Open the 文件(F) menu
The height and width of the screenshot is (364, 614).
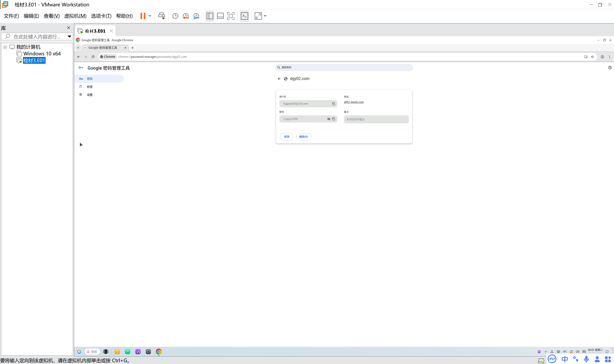[11, 16]
